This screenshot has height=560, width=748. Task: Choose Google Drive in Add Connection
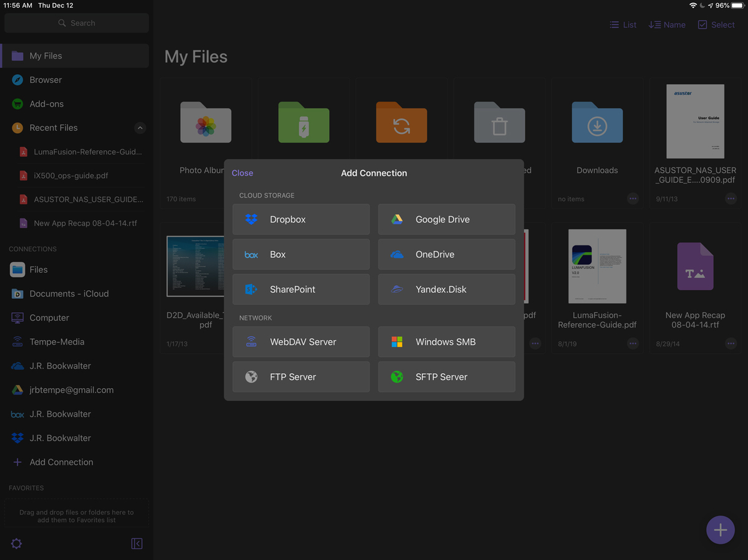tap(446, 219)
